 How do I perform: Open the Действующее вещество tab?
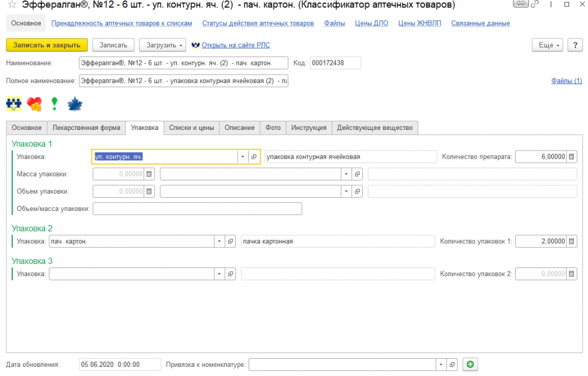click(x=374, y=128)
